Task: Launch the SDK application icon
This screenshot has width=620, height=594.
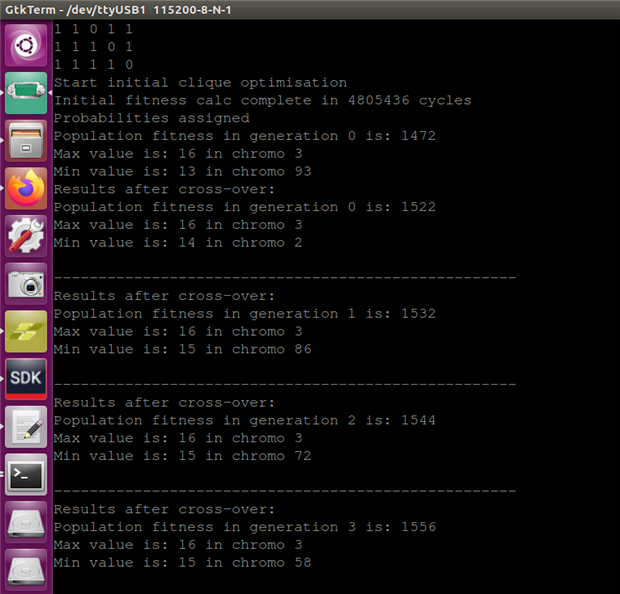Action: [26, 379]
